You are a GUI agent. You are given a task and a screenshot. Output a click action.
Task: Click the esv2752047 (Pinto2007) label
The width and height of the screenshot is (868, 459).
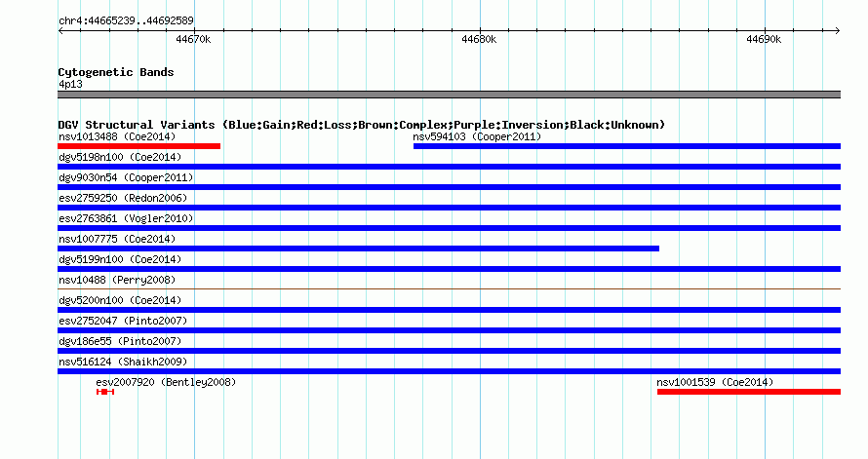(123, 321)
